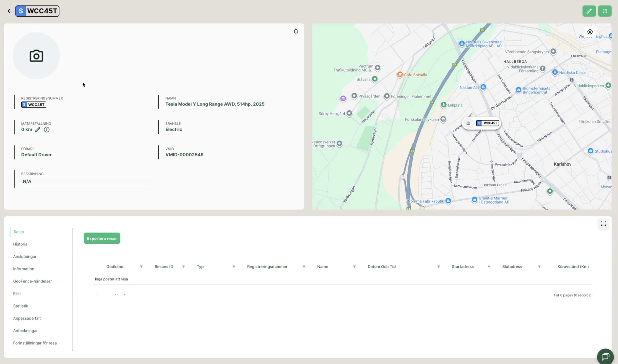618x364 pixels.
Task: Open filter for Startadress column
Action: click(x=489, y=267)
